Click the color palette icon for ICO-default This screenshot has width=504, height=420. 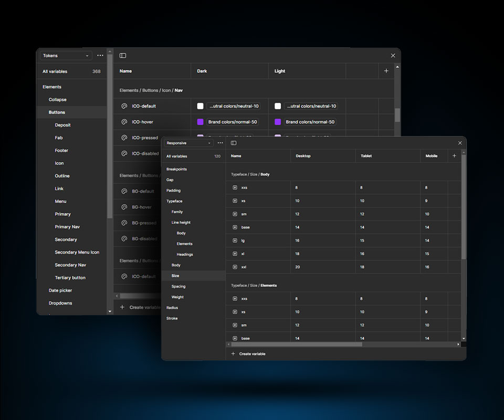124,106
